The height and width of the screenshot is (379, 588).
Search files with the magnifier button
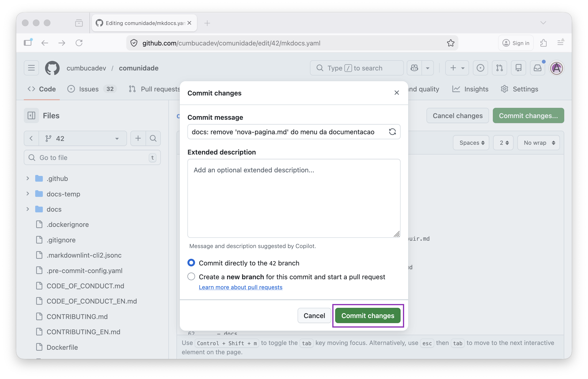(x=153, y=138)
